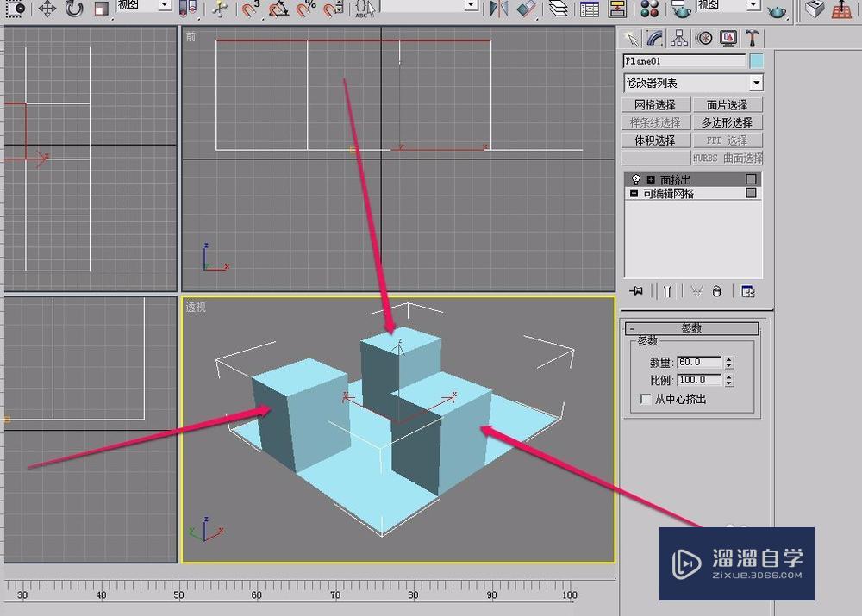Switch to the Create panel tab

[x=631, y=38]
